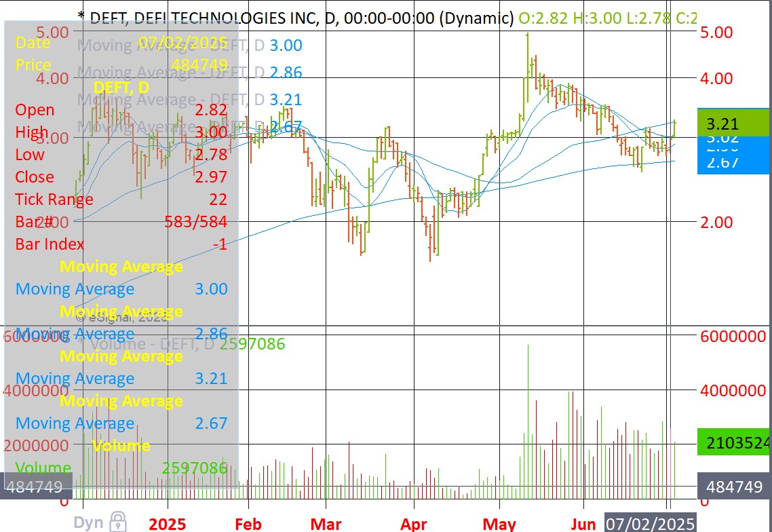Click the Date row in the cursor window
The width and height of the screenshot is (772, 532).
tap(121, 42)
